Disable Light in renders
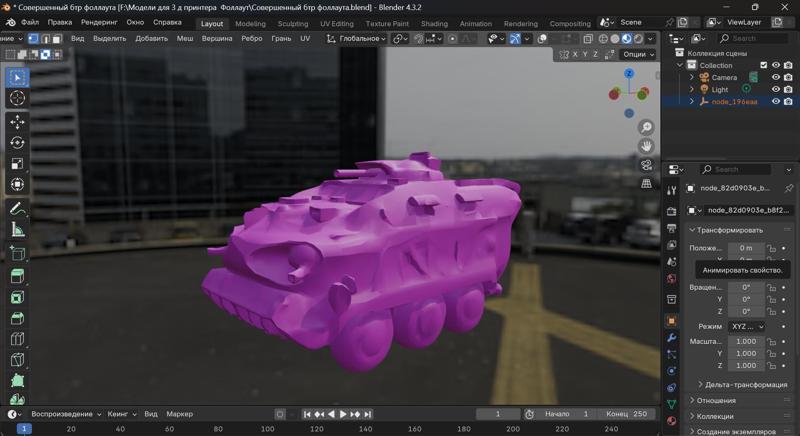The height and width of the screenshot is (436, 800). click(x=788, y=89)
